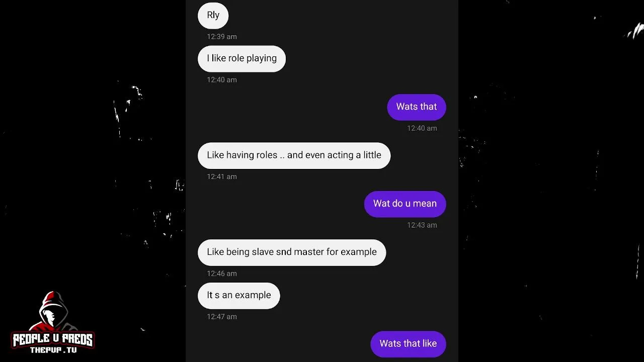The image size is (644, 362).
Task: Click the 12:43 am timestamp
Action: [422, 225]
